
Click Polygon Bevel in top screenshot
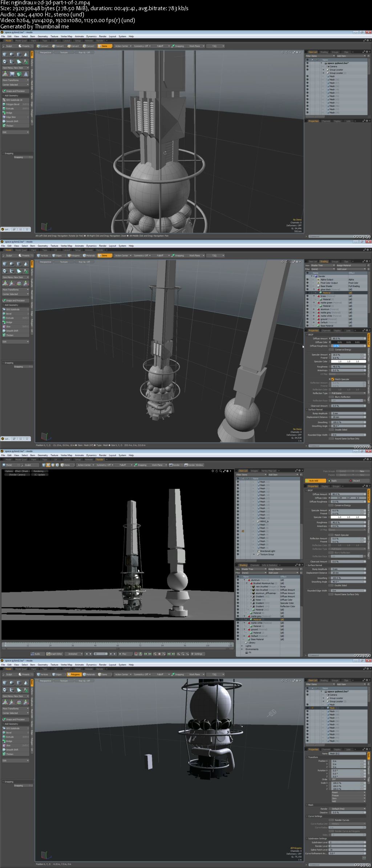[15, 104]
